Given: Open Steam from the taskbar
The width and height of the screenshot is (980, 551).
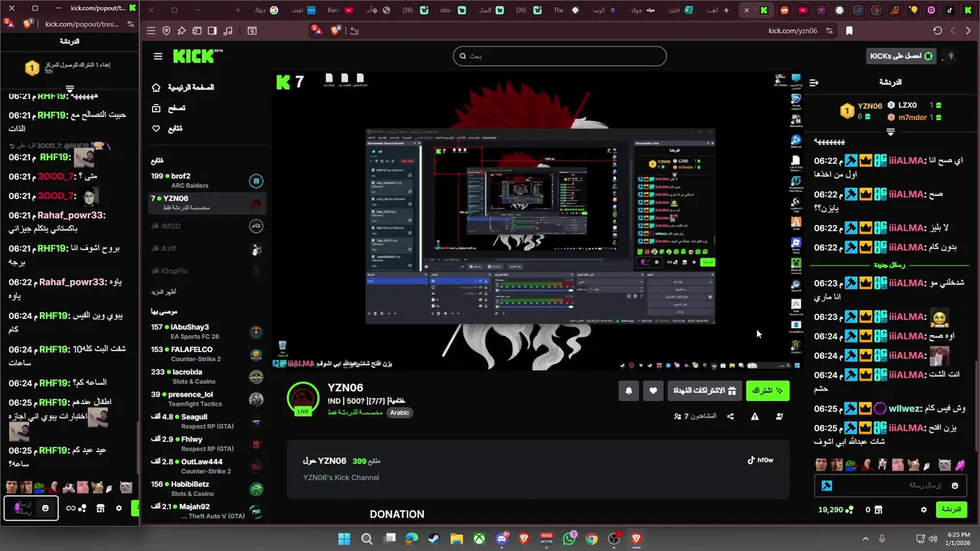Looking at the screenshot, I should [x=434, y=539].
